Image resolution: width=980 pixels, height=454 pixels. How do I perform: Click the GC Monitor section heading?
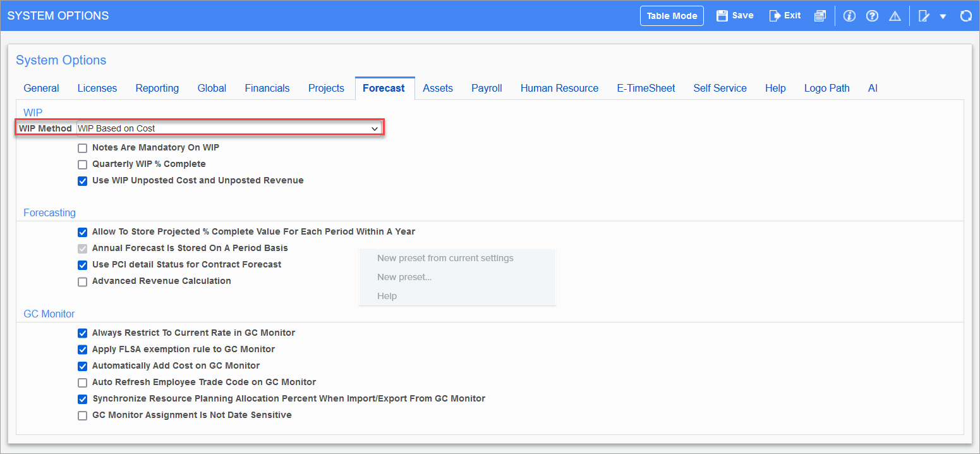point(49,314)
